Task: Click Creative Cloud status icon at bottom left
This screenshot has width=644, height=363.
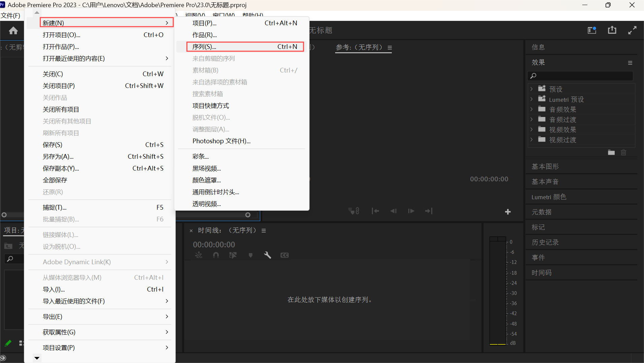Action: [3, 358]
